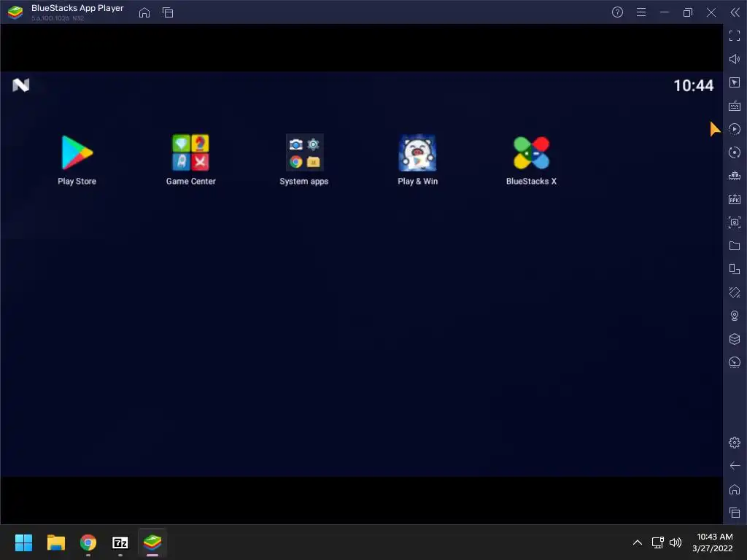
Task: Rotate screen with sidebar icon
Action: (x=735, y=269)
